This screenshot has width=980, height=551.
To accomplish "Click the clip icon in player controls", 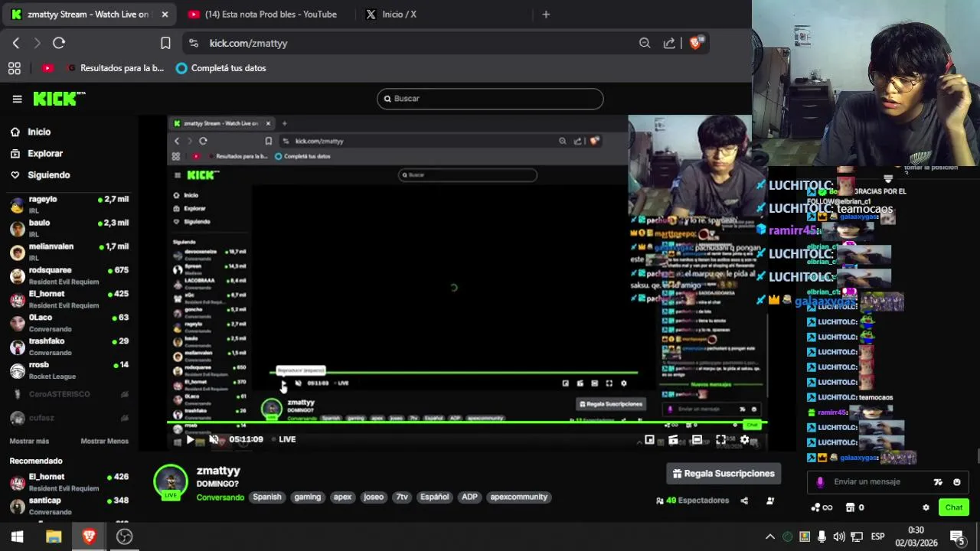I will (673, 440).
